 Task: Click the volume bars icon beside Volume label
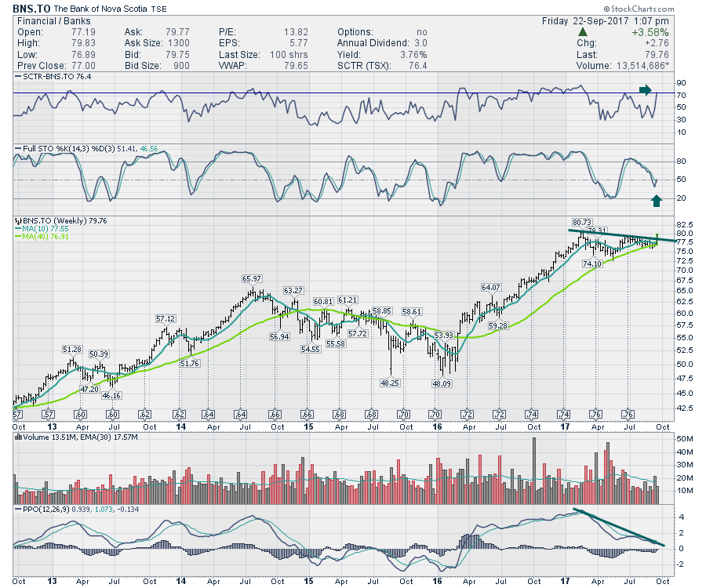click(x=19, y=437)
